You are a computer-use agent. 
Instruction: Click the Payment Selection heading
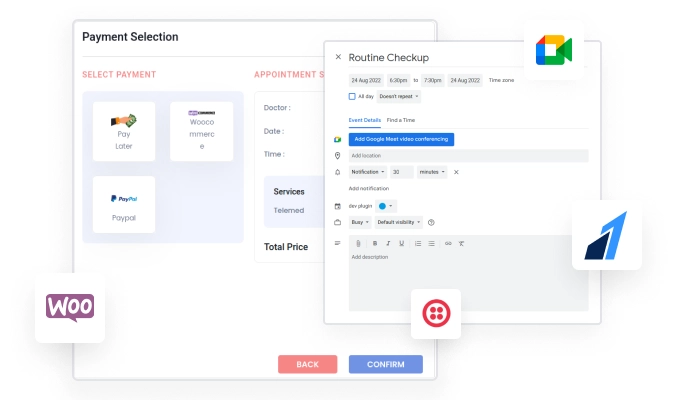[x=130, y=37]
